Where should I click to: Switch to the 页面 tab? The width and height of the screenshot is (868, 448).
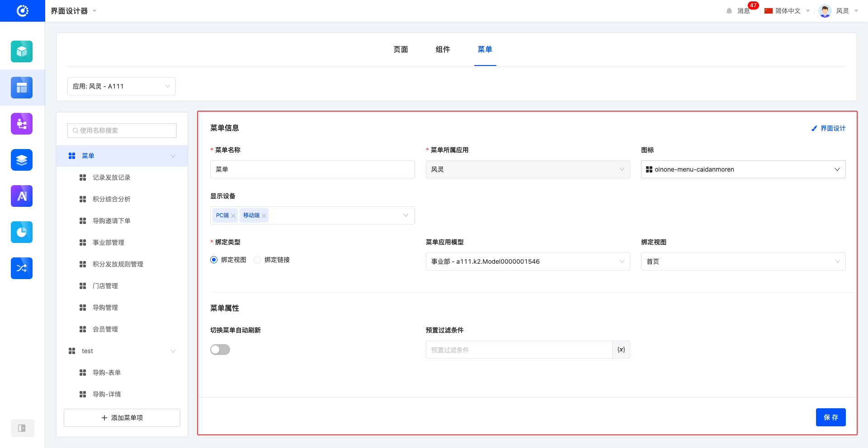tap(401, 50)
